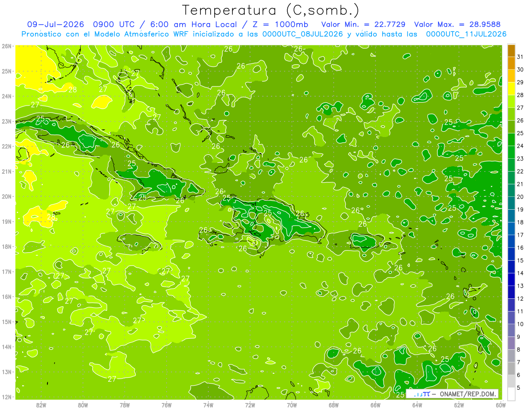This screenshot has width=532, height=411.
Task: Click 'Valor Max. = 28.9588' readout
Action: pos(457,24)
